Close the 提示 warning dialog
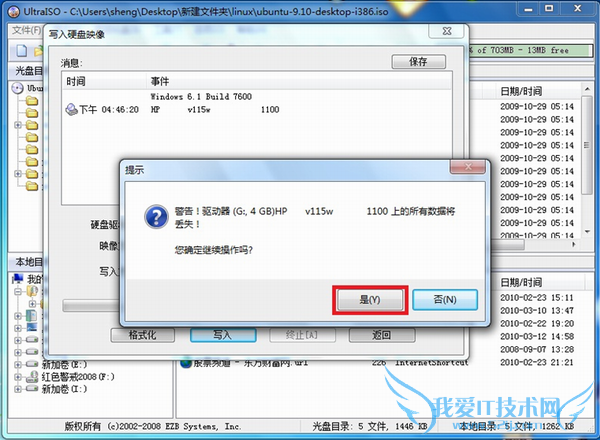This screenshot has height=440, width=600. coord(468,167)
